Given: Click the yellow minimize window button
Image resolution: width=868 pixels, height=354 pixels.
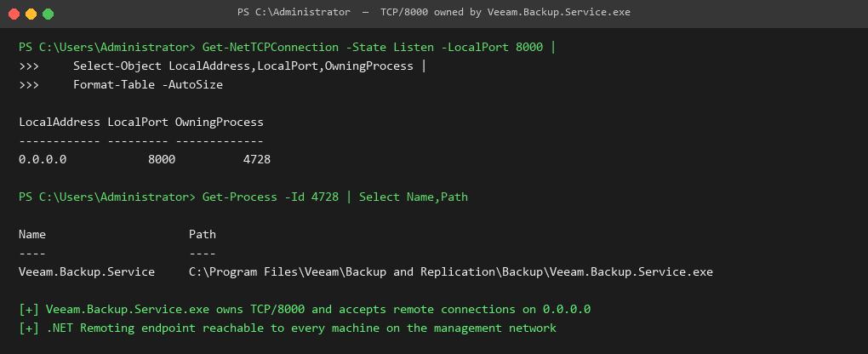Looking at the screenshot, I should coord(31,14).
